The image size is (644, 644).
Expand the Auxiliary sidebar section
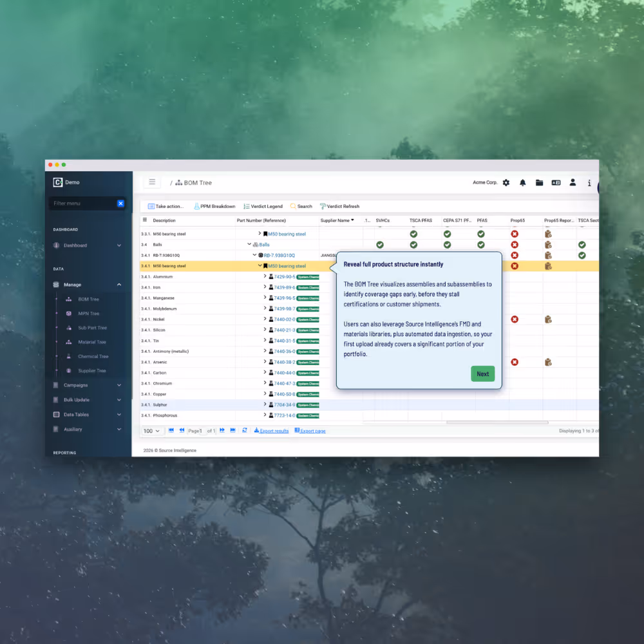(x=87, y=429)
